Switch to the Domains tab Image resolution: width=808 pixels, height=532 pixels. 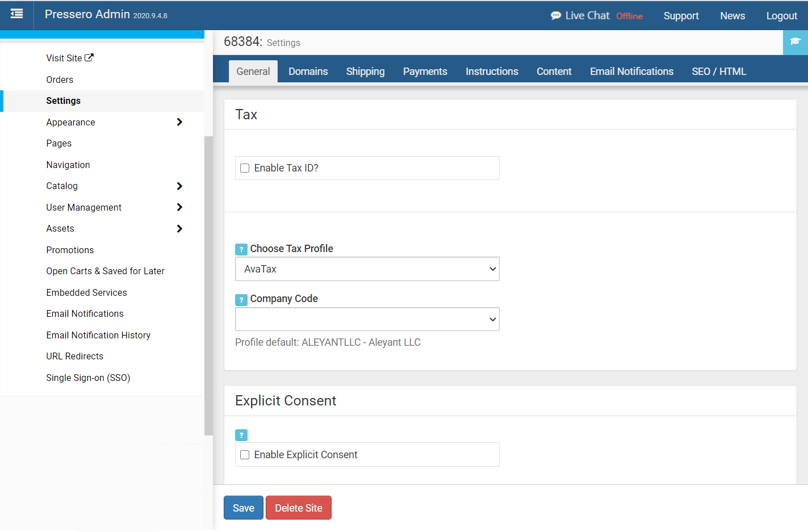(308, 72)
